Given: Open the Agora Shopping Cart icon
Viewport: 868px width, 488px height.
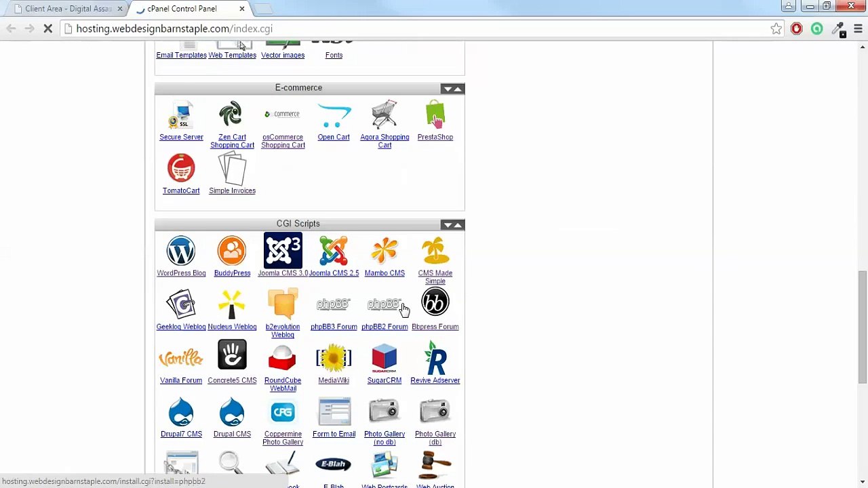Looking at the screenshot, I should click(384, 115).
